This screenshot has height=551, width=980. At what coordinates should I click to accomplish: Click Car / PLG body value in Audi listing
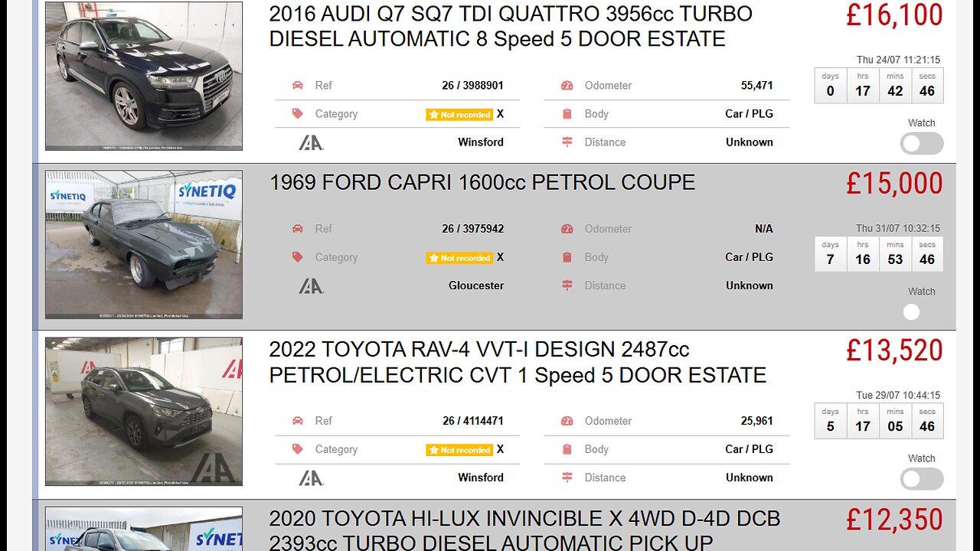click(x=749, y=114)
